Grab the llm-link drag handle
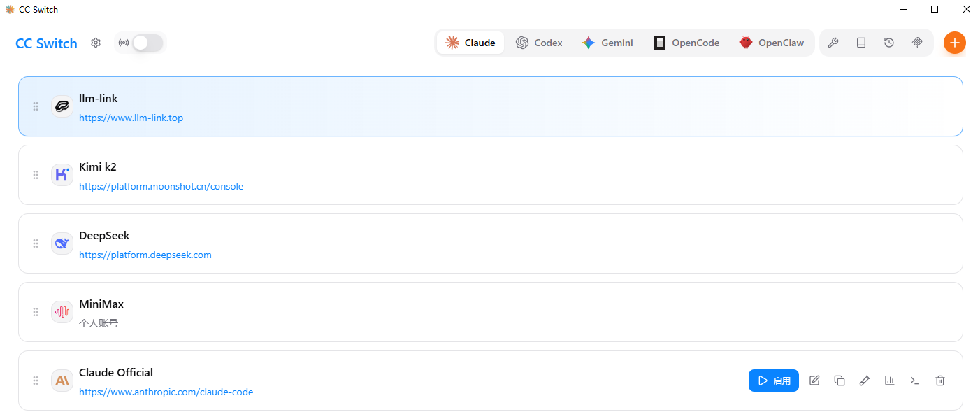This screenshot has width=980, height=419. click(36, 106)
